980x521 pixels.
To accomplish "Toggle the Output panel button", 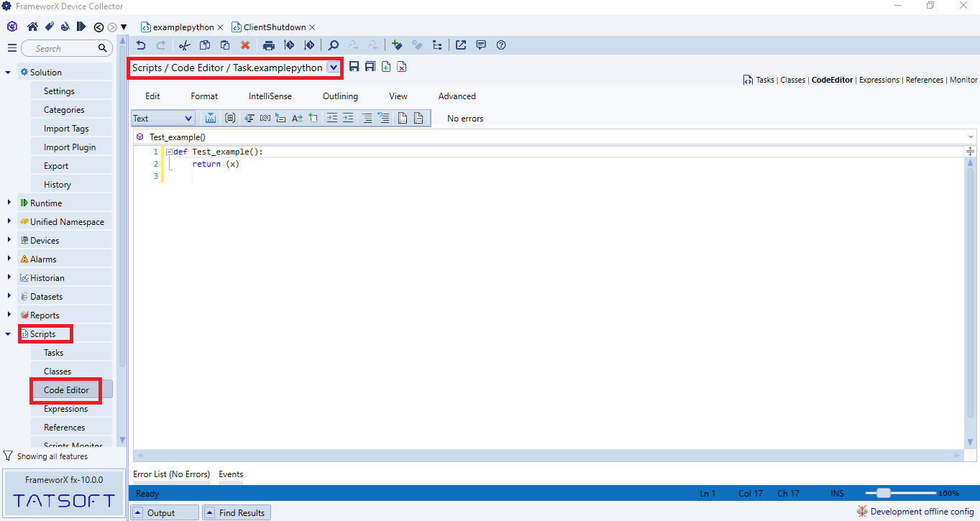I will (x=162, y=512).
